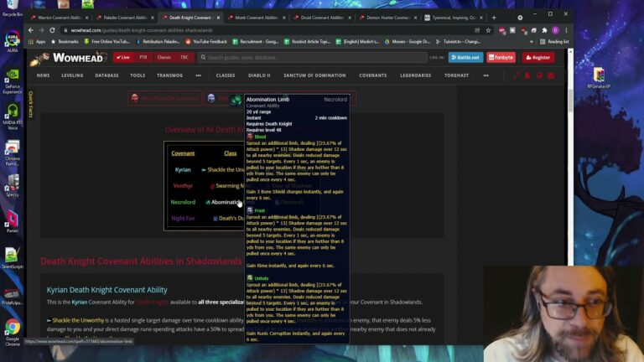Image resolution: width=644 pixels, height=362 pixels.
Task: Expand the ellipsis after Transmog
Action: click(199, 75)
